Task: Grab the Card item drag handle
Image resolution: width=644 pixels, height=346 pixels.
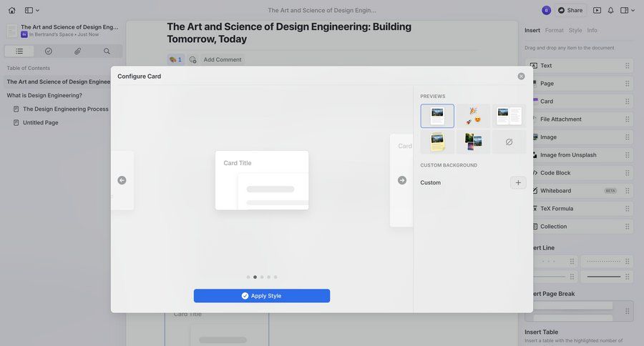Action: (x=627, y=102)
